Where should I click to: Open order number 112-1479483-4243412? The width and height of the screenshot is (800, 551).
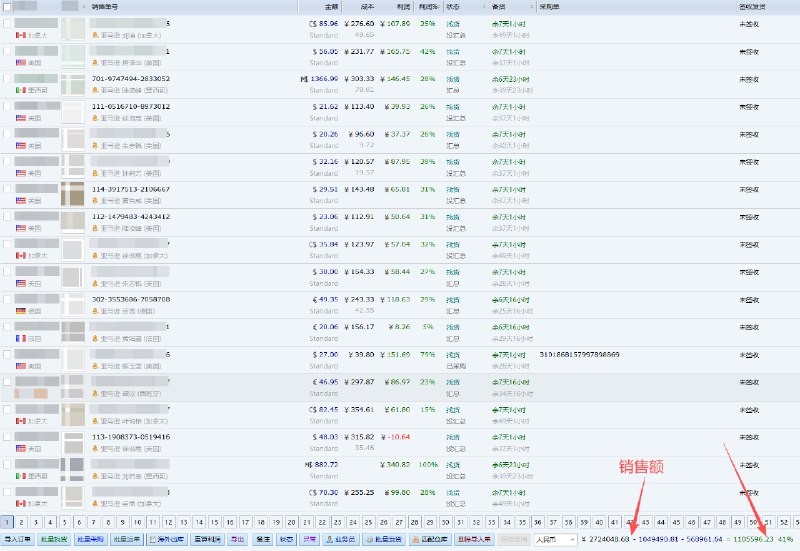pyautogui.click(x=130, y=216)
